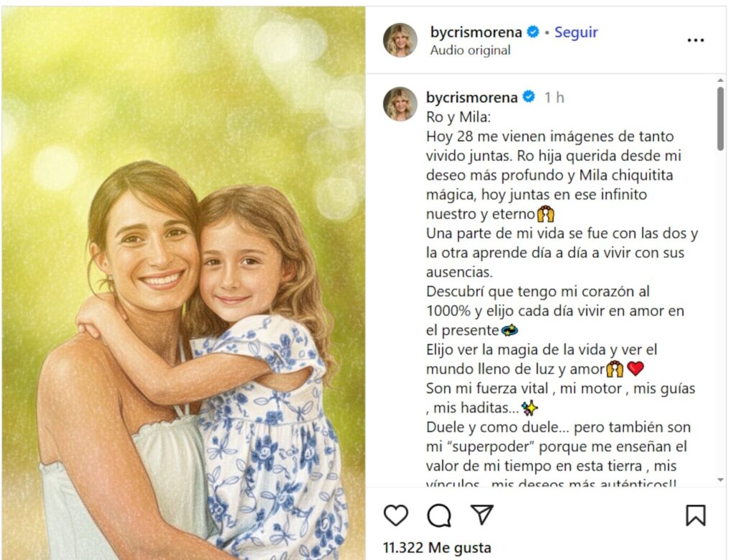Image resolution: width=736 pixels, height=560 pixels.
Task: Click the 1 h timestamp on caption
Action: 554,97
